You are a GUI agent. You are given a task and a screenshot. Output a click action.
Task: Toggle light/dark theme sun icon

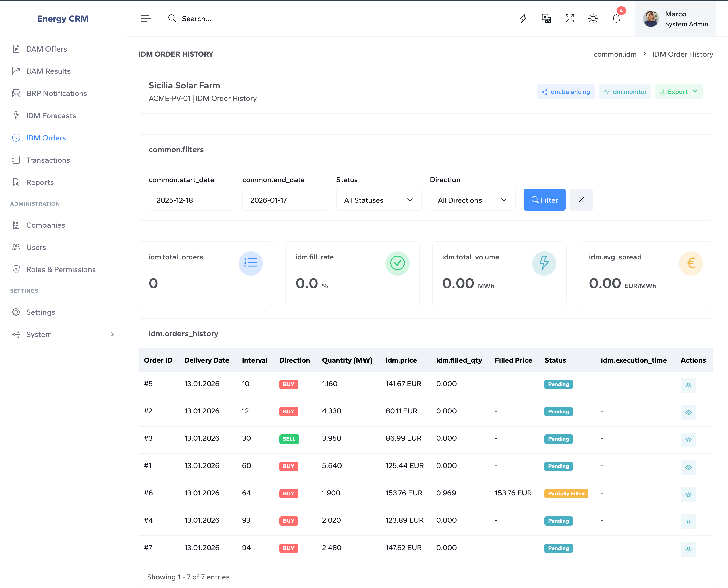[593, 19]
